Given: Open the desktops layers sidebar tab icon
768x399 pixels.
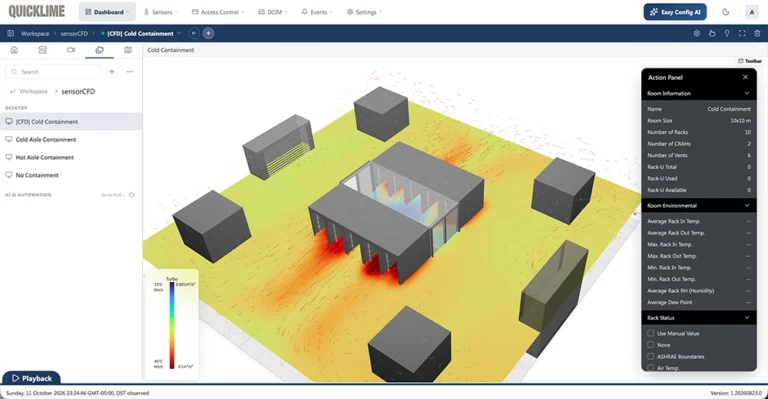Looking at the screenshot, I should (99, 50).
